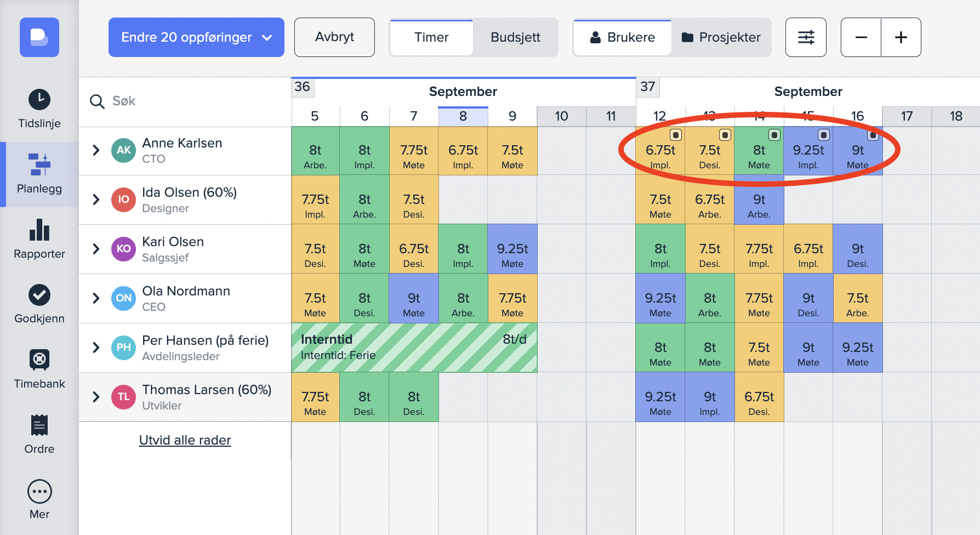
Task: Click the Avbryt button
Action: click(334, 37)
